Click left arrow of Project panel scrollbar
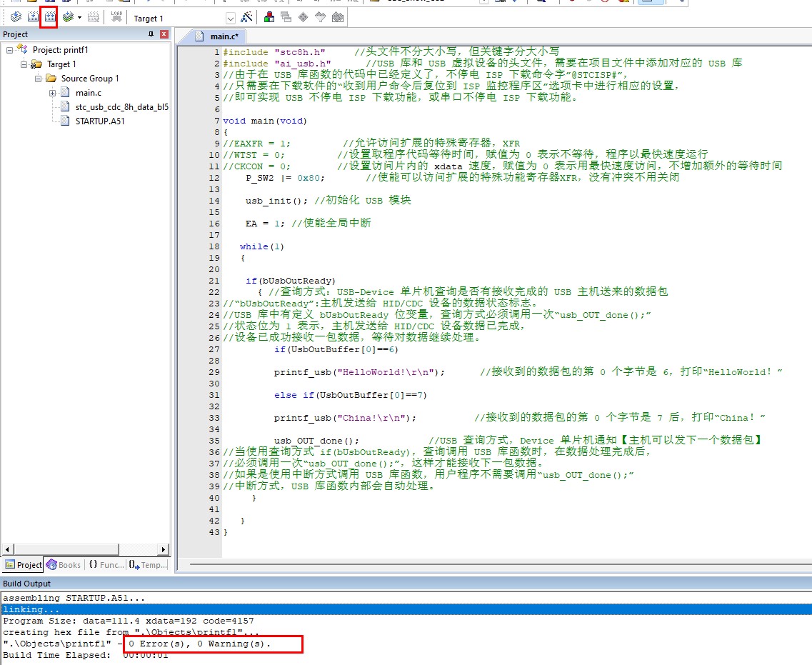The image size is (812, 665). (x=7, y=549)
